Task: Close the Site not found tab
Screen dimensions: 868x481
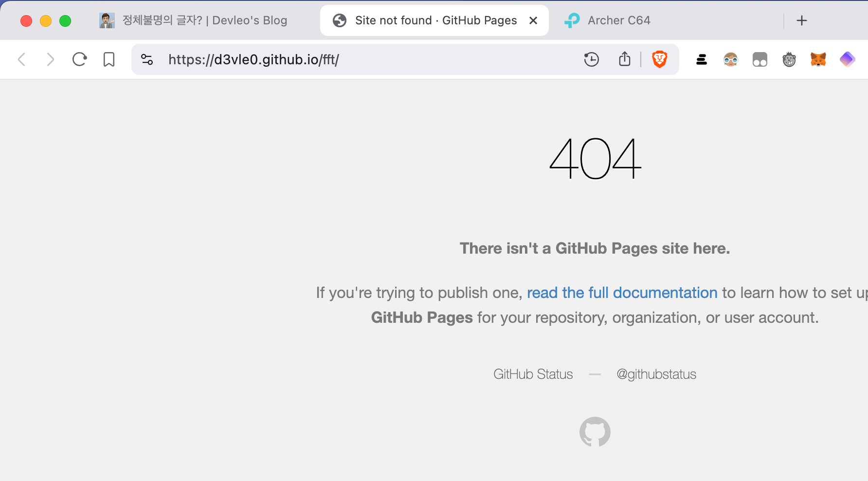Action: point(533,20)
